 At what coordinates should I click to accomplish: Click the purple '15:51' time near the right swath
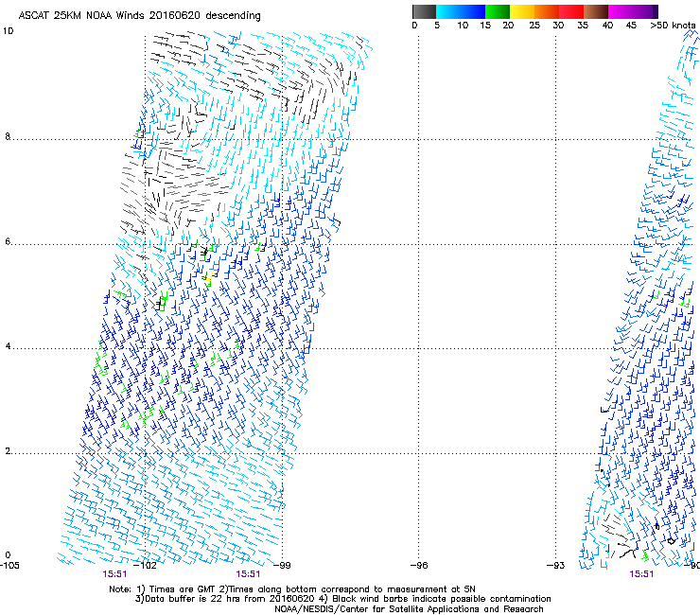pos(641,574)
